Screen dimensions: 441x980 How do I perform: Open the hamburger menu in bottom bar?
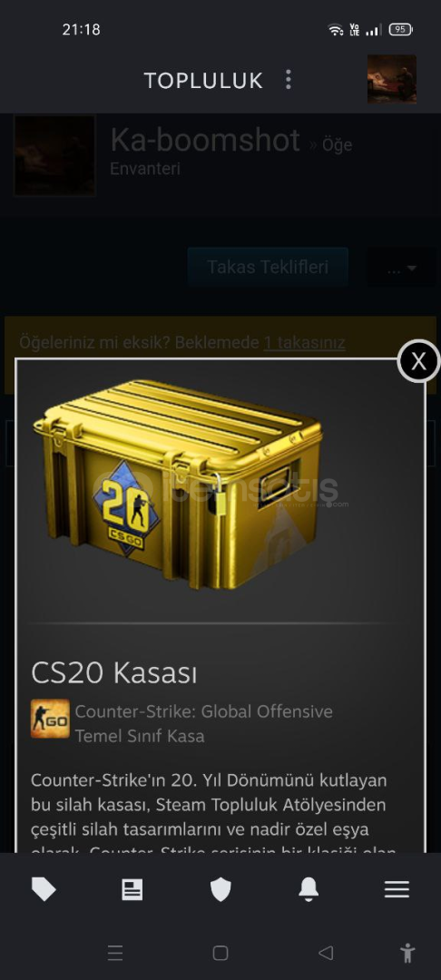tap(397, 889)
